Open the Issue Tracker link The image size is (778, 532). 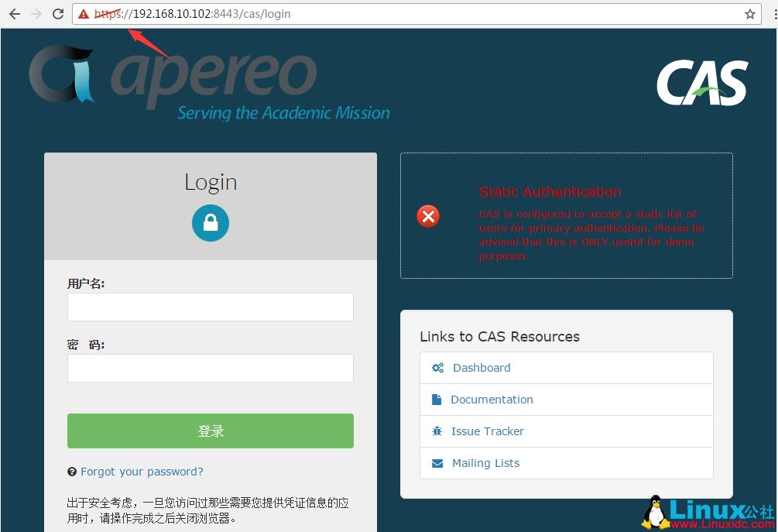pyautogui.click(x=488, y=431)
